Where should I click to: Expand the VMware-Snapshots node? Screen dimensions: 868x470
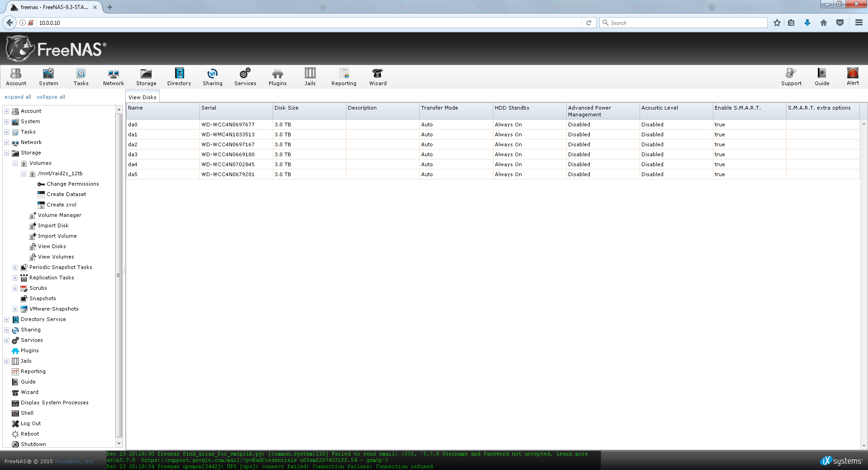point(15,309)
